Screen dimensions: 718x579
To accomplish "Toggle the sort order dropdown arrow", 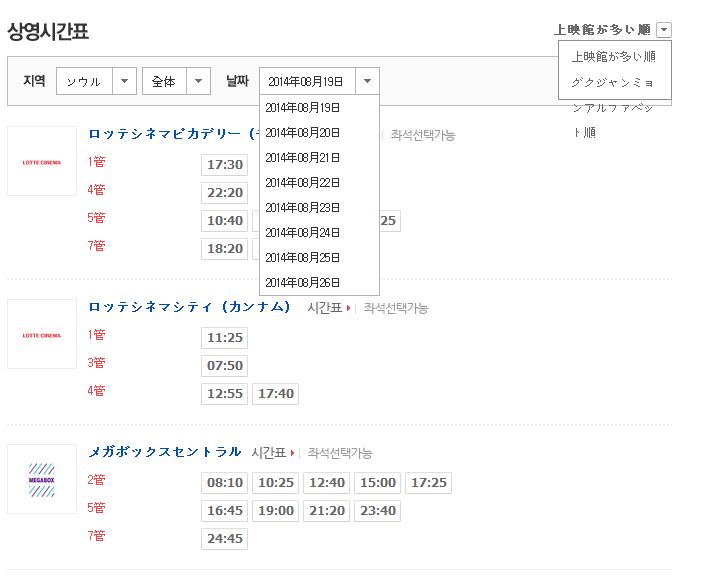I will pos(664,31).
